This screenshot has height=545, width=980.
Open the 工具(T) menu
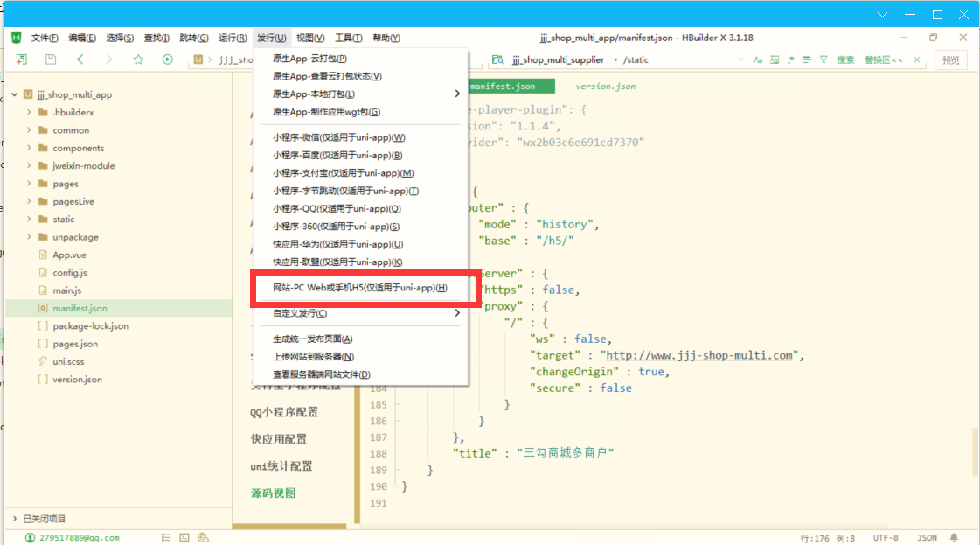(x=348, y=38)
